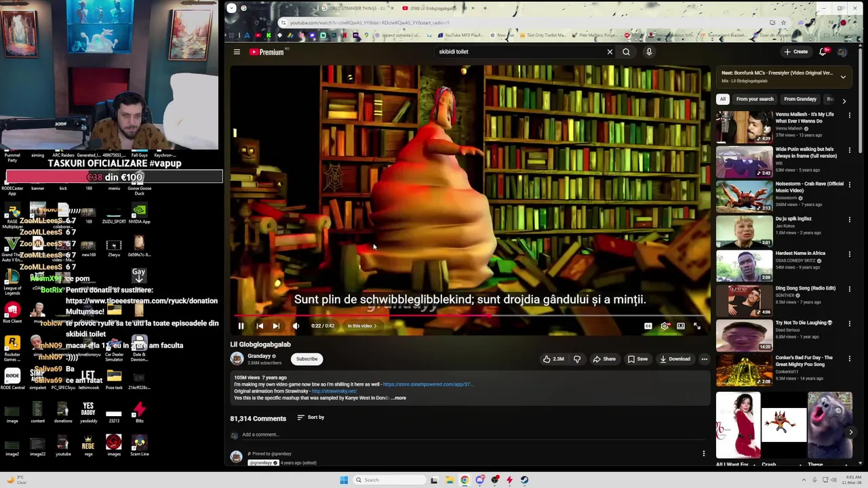
Task: Select the 'All' recommendations chip
Action: [723, 100]
